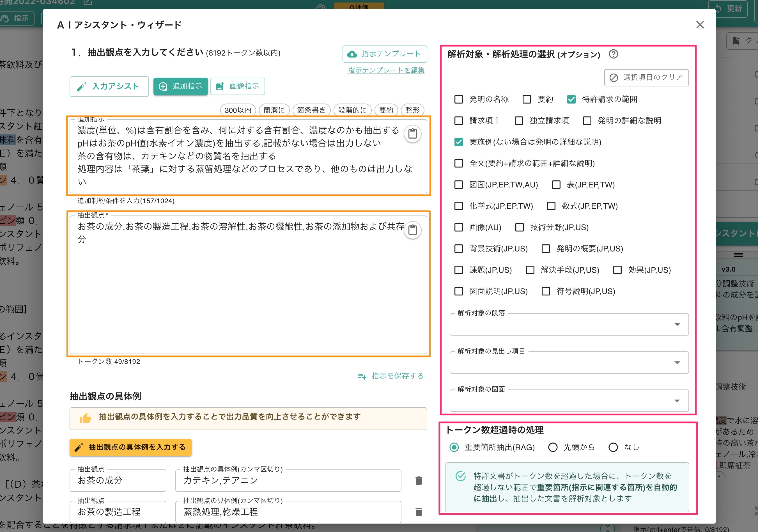Open the 解析対象の段落 dropdown

click(x=569, y=324)
